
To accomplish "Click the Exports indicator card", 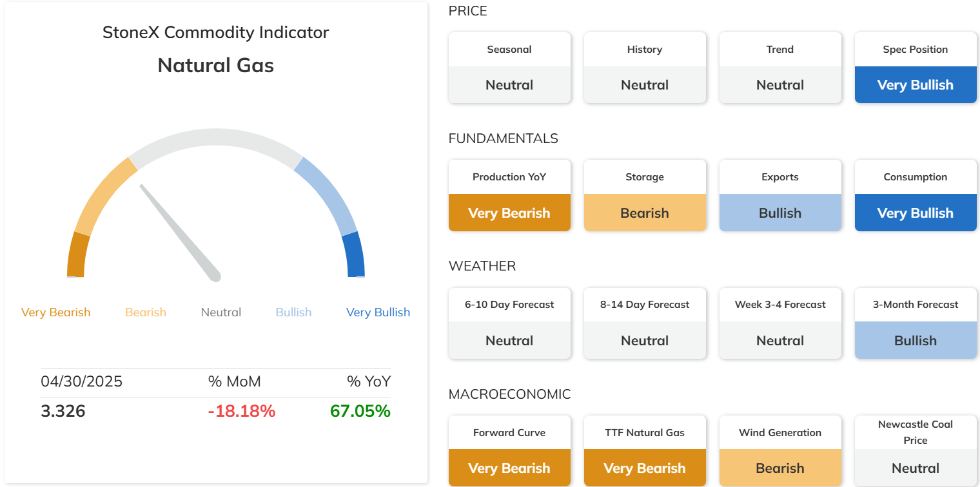I will coord(780,195).
